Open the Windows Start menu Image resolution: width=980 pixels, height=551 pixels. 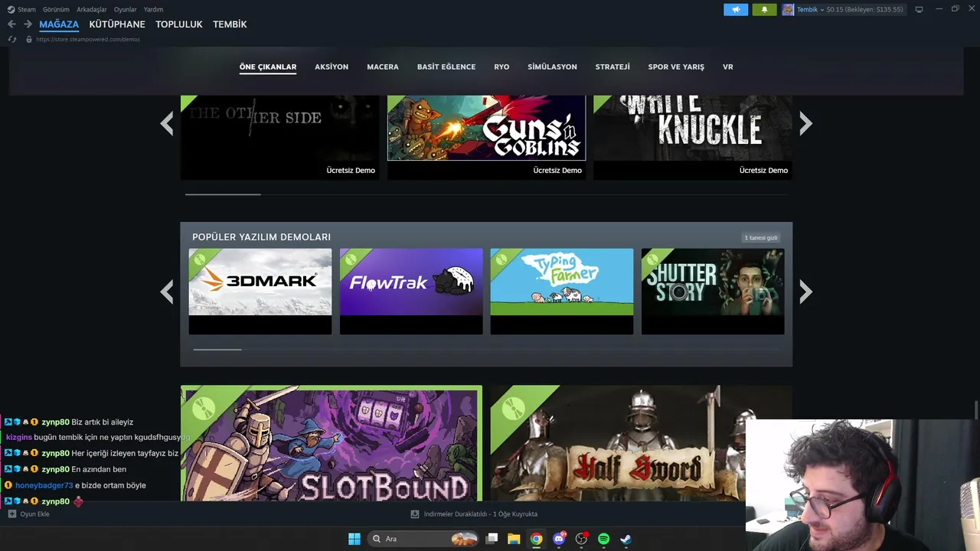point(354,539)
